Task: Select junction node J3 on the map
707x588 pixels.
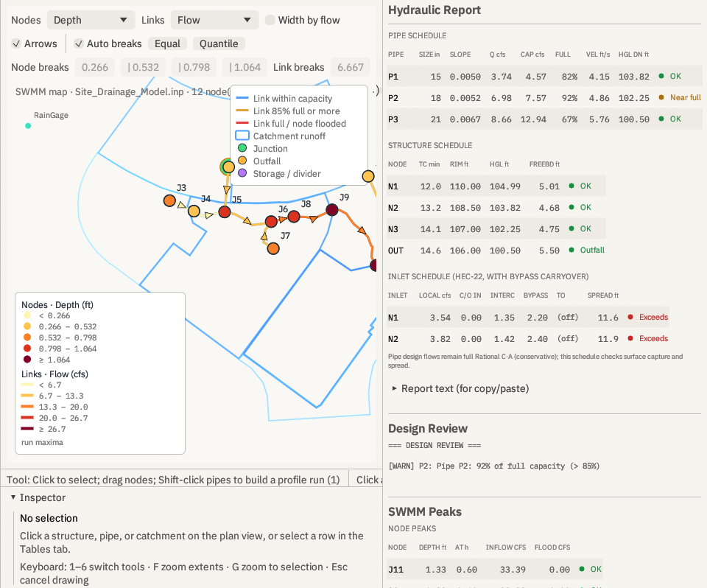Action: pyautogui.click(x=169, y=200)
